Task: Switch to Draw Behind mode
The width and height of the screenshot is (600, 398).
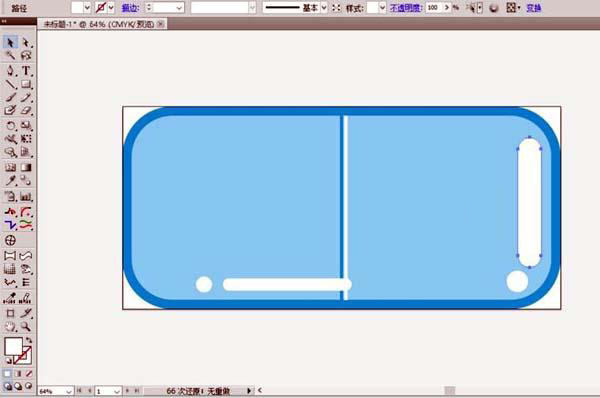Action: (x=18, y=386)
